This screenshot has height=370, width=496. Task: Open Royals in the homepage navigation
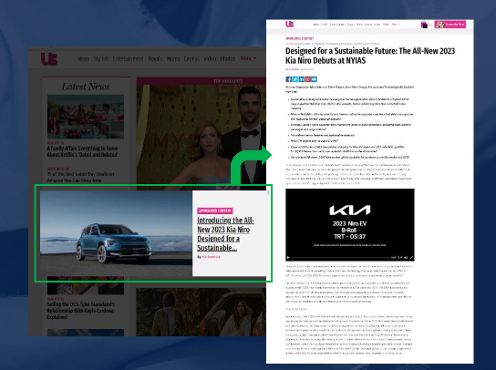pos(155,59)
